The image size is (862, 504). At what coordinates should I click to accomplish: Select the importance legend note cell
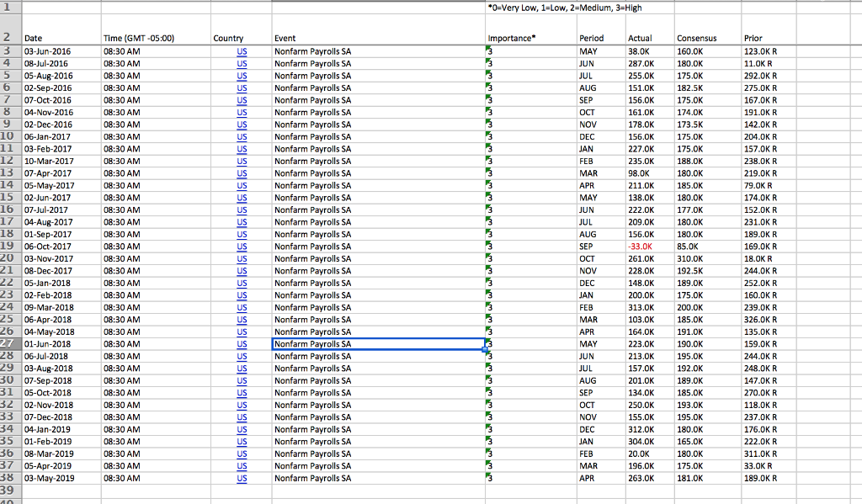(565, 8)
